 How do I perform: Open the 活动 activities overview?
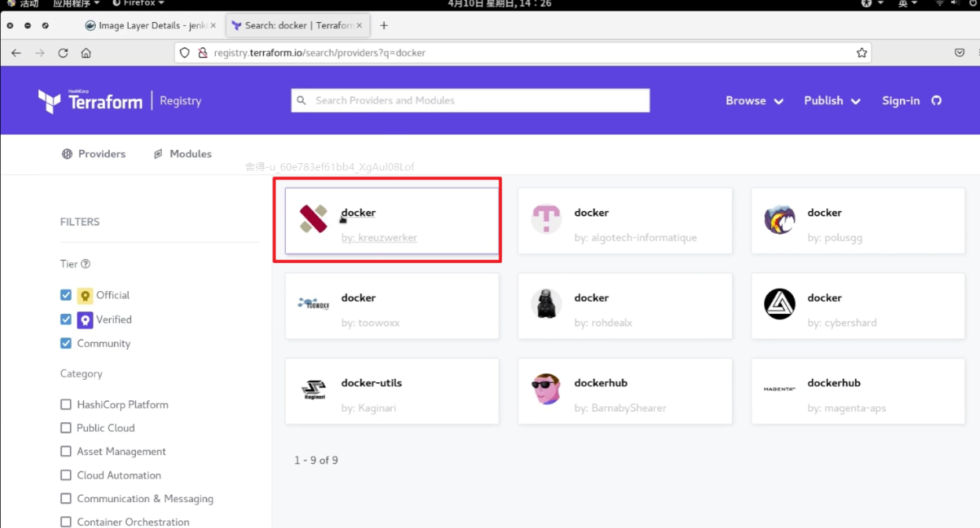tap(23, 4)
